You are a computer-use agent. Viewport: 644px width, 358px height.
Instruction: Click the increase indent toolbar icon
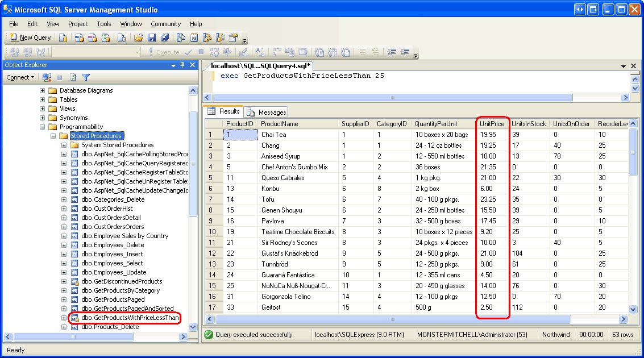(x=405, y=52)
